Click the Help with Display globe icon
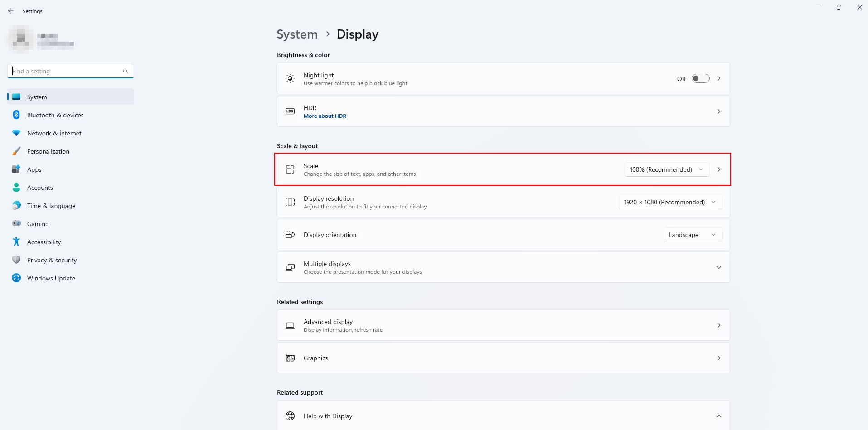868x430 pixels. tap(290, 416)
